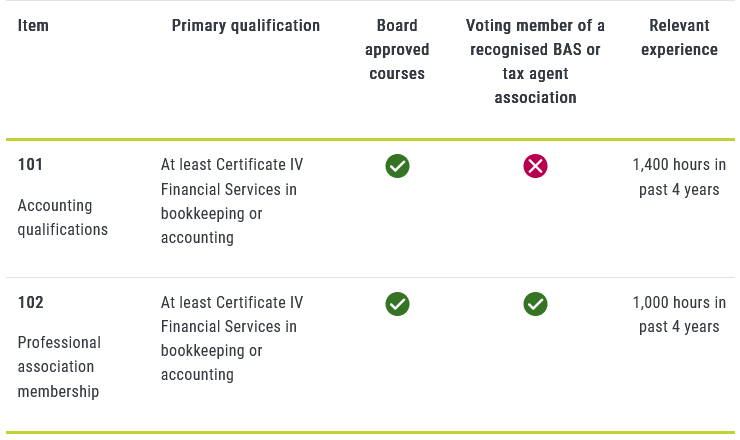The height and width of the screenshot is (440, 740).
Task: Select the "Accounting qualifications" label
Action: coord(62,217)
